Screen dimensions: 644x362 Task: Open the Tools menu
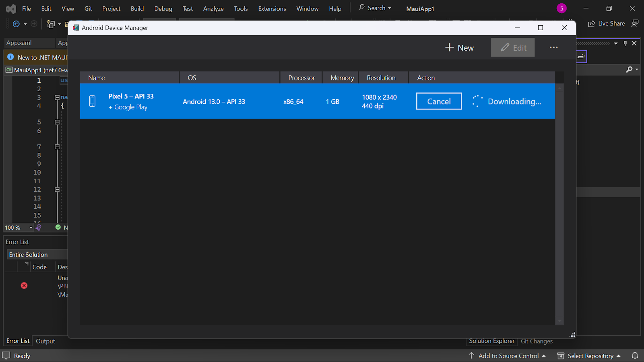point(241,8)
